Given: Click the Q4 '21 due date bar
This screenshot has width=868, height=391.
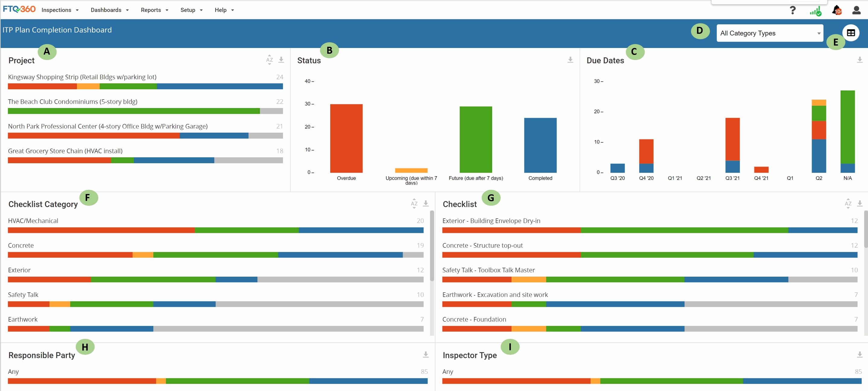Looking at the screenshot, I should [x=761, y=170].
